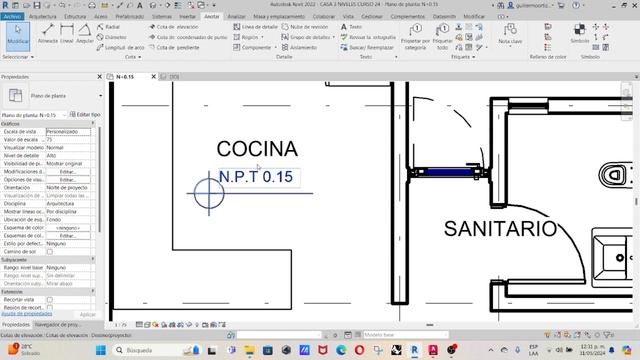The height and width of the screenshot is (360, 640).
Task: Close the N+0.15 view tab
Action: coord(153,76)
